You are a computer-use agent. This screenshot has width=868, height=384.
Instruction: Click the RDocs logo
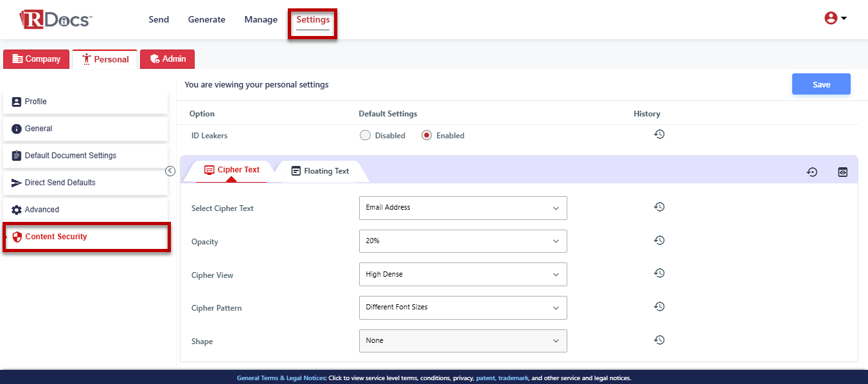point(56,19)
